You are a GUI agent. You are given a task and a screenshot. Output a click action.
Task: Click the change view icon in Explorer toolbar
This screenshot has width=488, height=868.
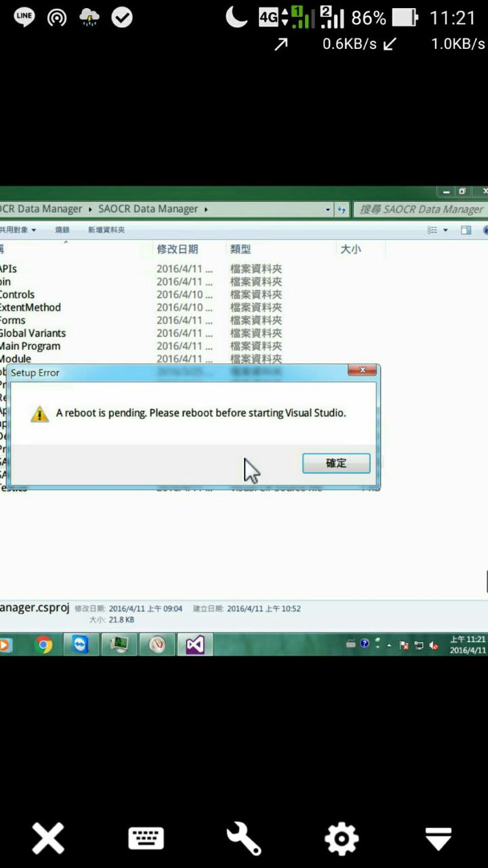click(432, 230)
